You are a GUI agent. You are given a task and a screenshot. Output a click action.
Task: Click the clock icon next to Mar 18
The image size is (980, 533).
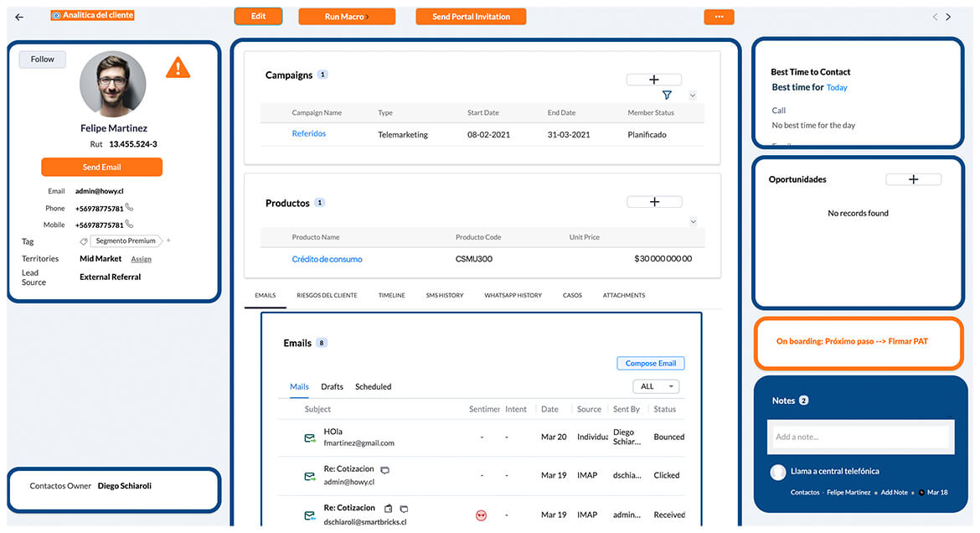tap(921, 492)
